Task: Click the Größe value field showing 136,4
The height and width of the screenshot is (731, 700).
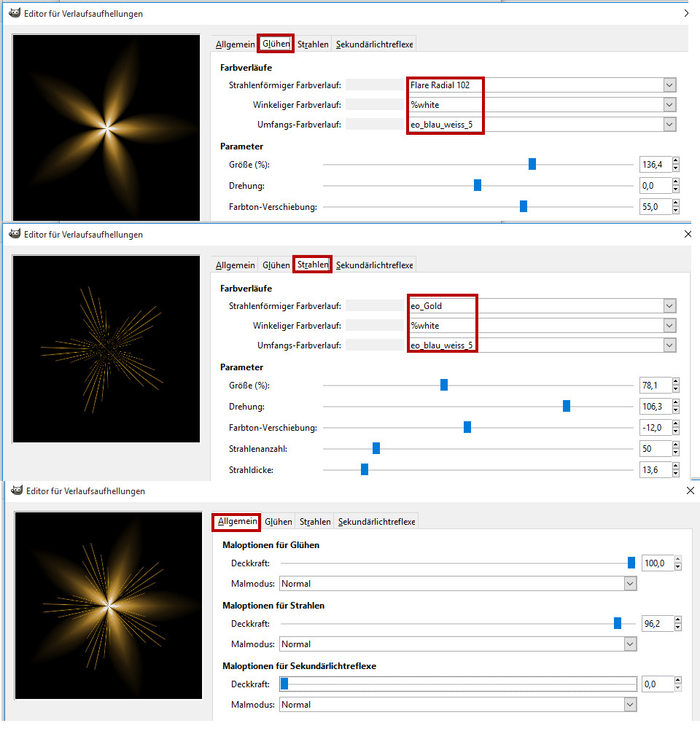Action: point(656,164)
